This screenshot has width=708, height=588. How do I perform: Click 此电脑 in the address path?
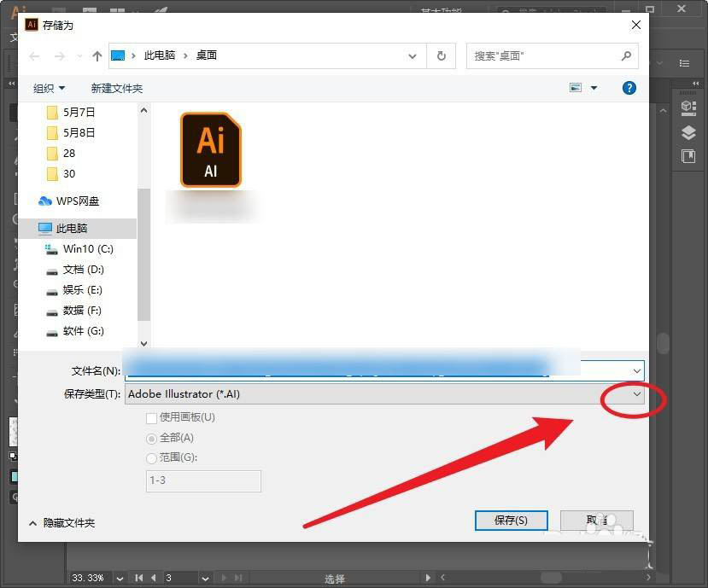click(x=160, y=55)
